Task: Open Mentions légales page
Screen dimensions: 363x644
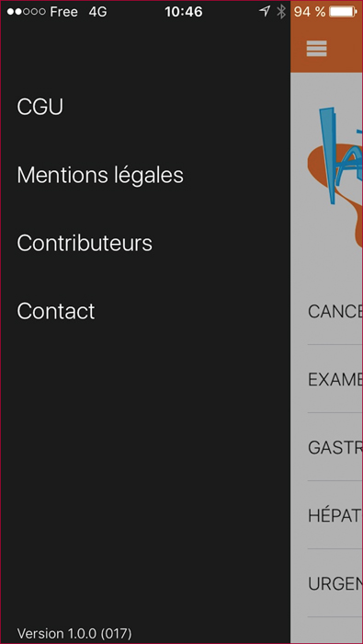Action: click(100, 176)
